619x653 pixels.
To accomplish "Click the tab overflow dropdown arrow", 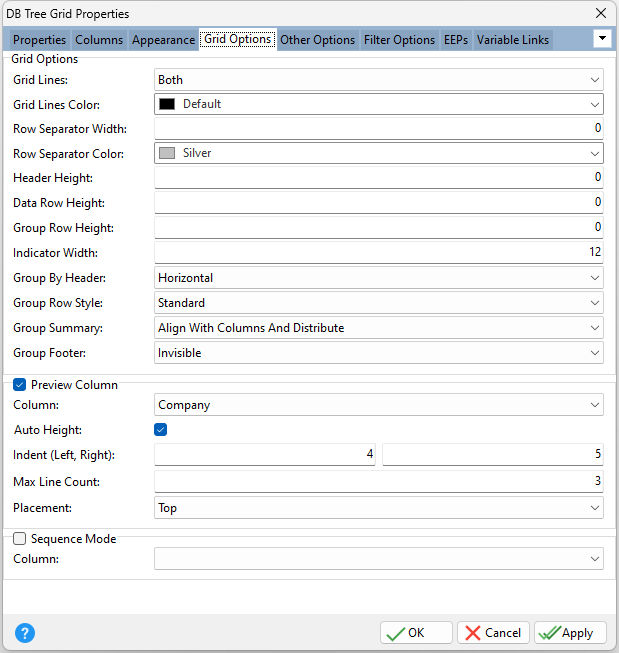I will pos(602,38).
